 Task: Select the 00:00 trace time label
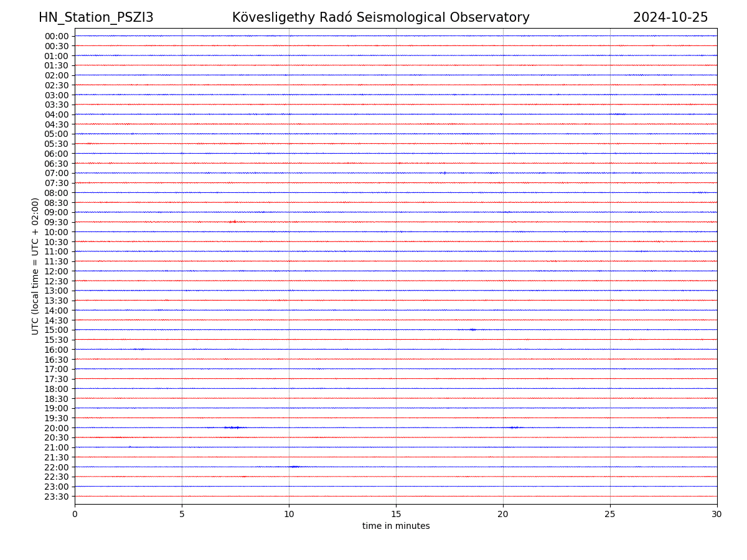(x=57, y=36)
